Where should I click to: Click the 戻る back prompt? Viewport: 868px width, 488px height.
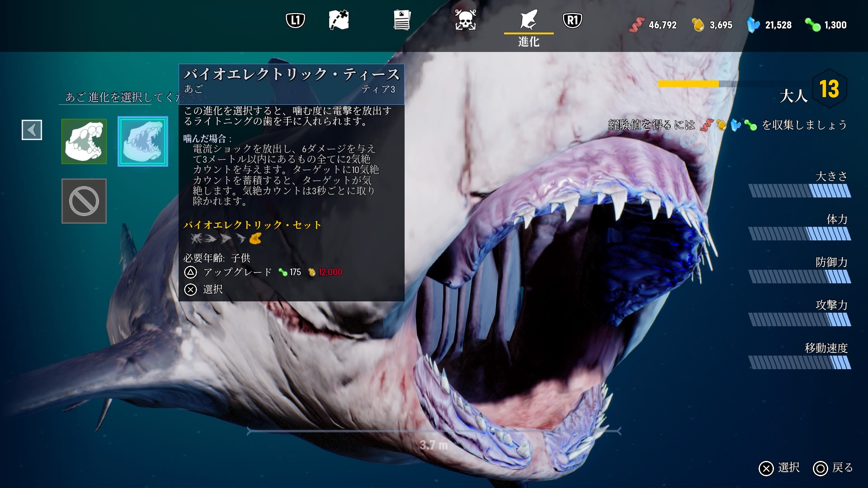833,468
